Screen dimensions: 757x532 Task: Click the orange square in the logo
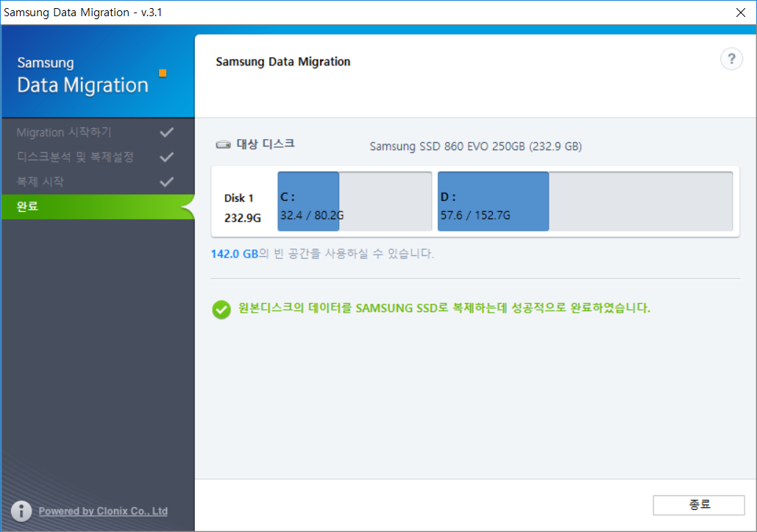[163, 74]
